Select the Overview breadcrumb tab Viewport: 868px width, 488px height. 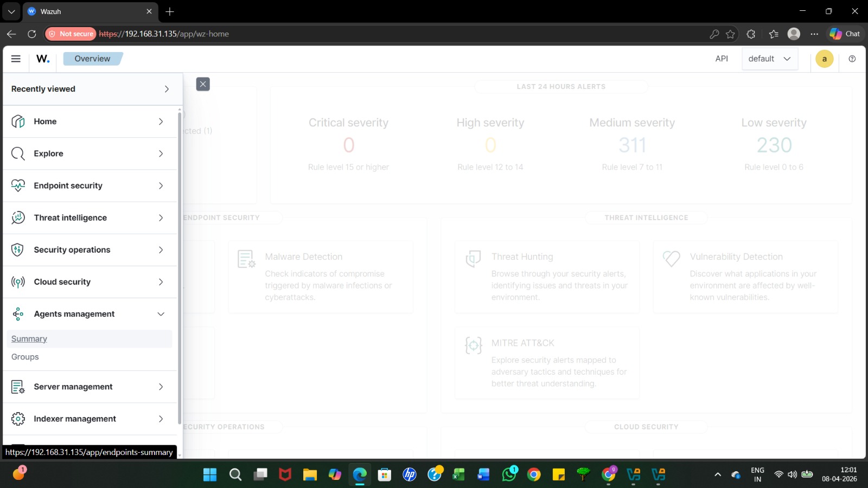pos(92,59)
